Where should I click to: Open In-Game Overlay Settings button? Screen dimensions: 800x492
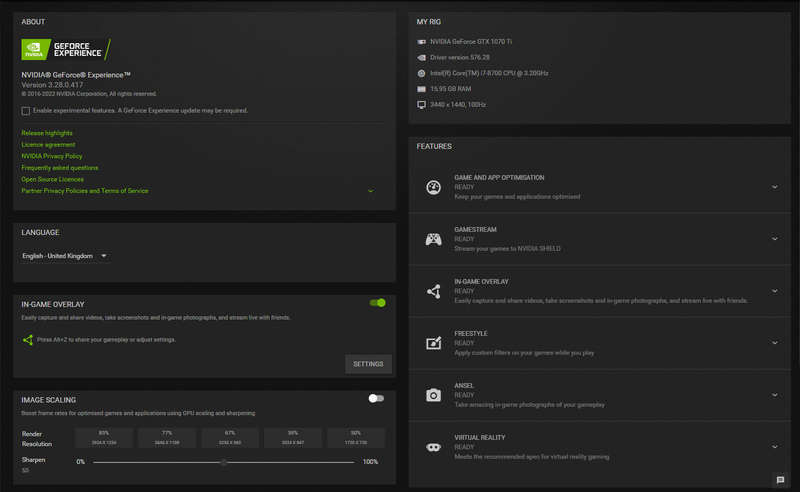click(x=368, y=364)
